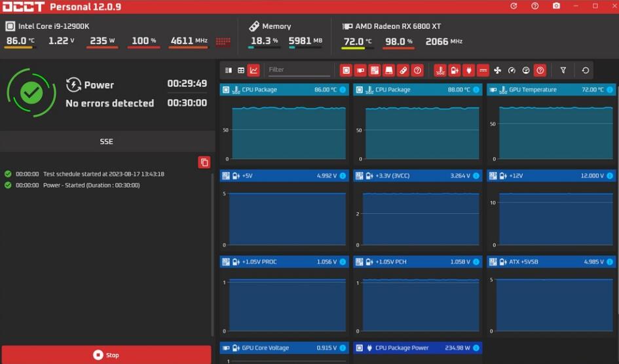Open info for the GPU Core Voltage graph

[x=343, y=348]
